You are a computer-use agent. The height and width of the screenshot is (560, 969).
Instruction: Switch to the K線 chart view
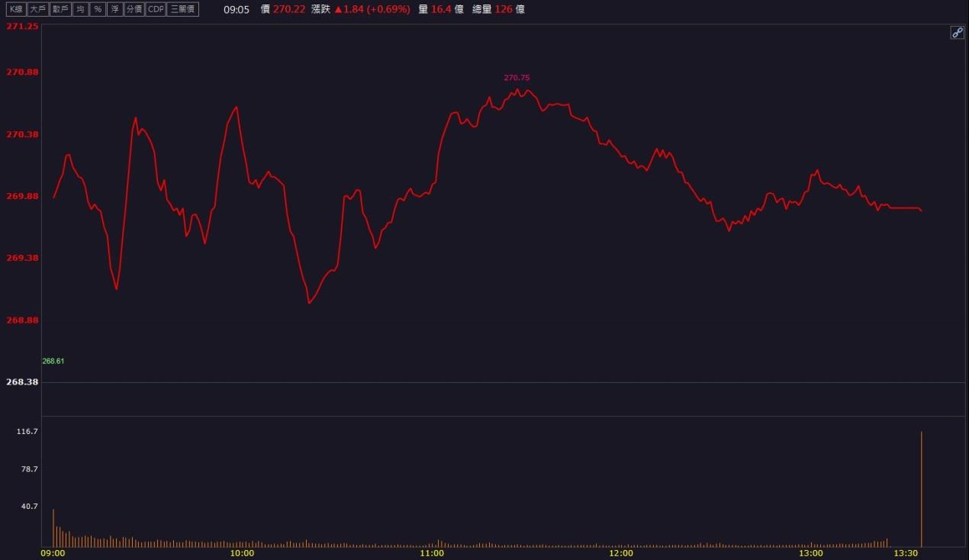(x=16, y=9)
